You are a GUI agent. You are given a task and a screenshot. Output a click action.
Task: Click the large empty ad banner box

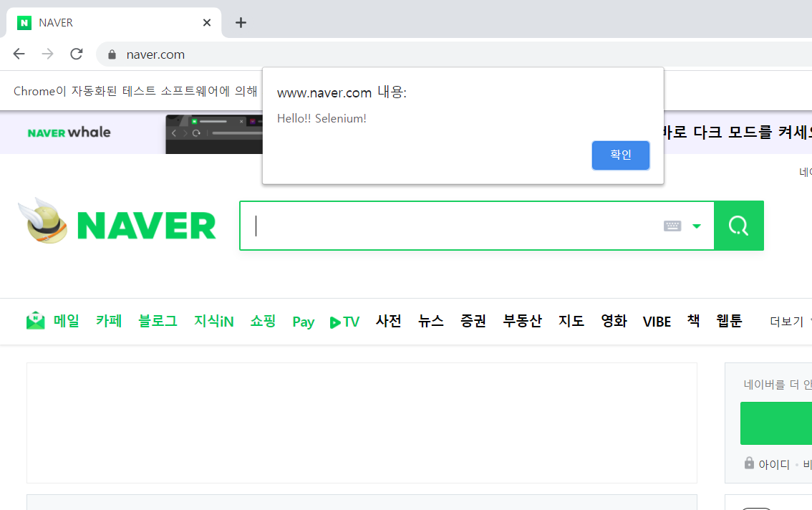[x=362, y=423]
